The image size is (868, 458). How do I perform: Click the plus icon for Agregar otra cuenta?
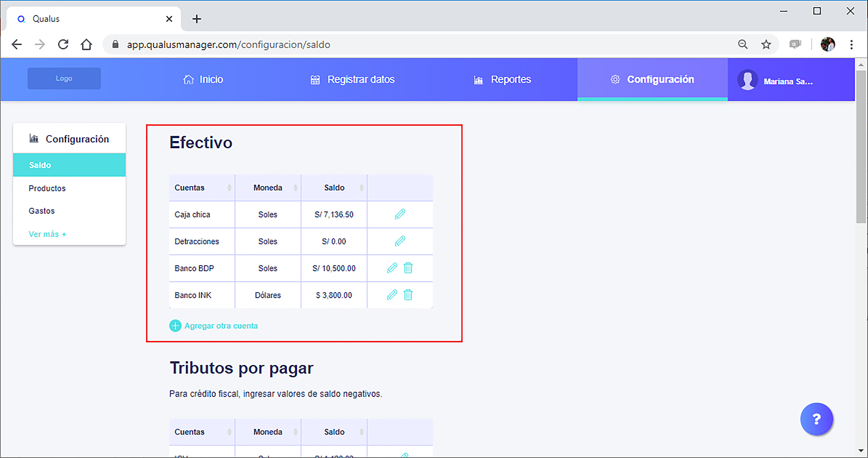point(175,326)
